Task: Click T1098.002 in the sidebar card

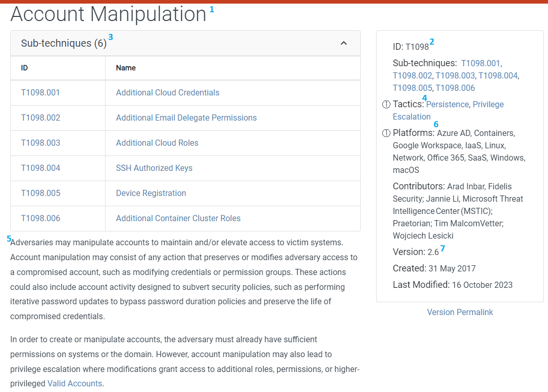Action: pyautogui.click(x=413, y=76)
